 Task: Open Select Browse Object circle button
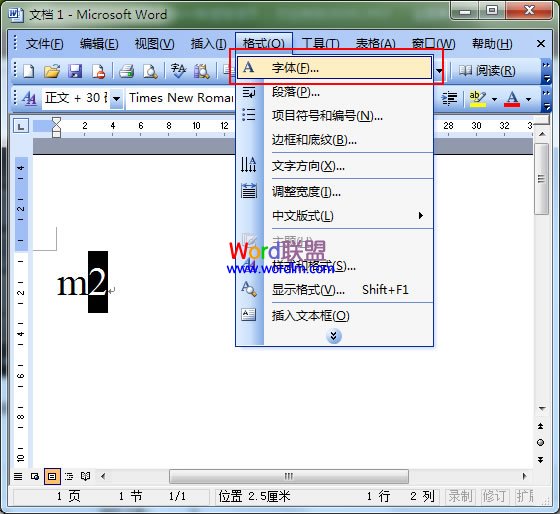click(x=540, y=443)
